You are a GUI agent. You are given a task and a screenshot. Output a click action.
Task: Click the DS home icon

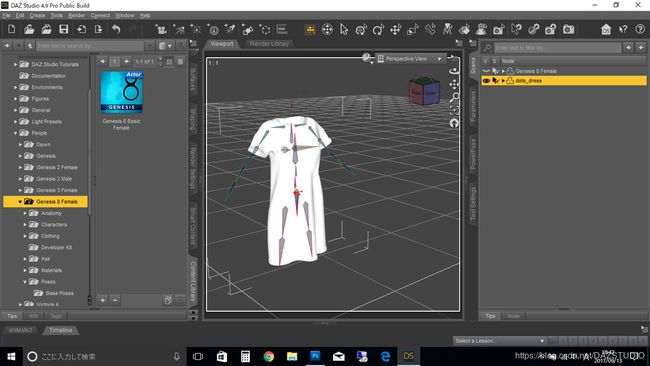pyautogui.click(x=606, y=29)
